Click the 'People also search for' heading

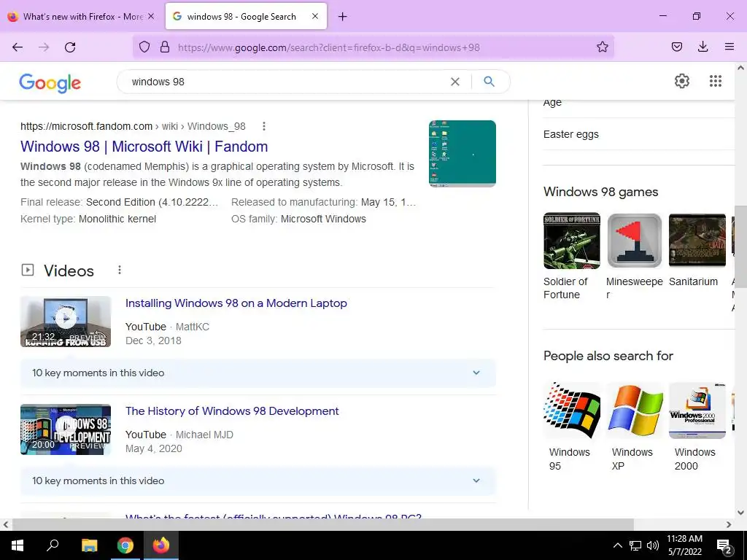608,356
